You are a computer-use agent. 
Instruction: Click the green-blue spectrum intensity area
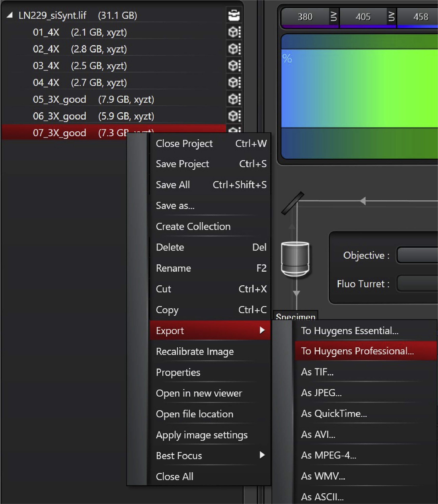[x=359, y=89]
